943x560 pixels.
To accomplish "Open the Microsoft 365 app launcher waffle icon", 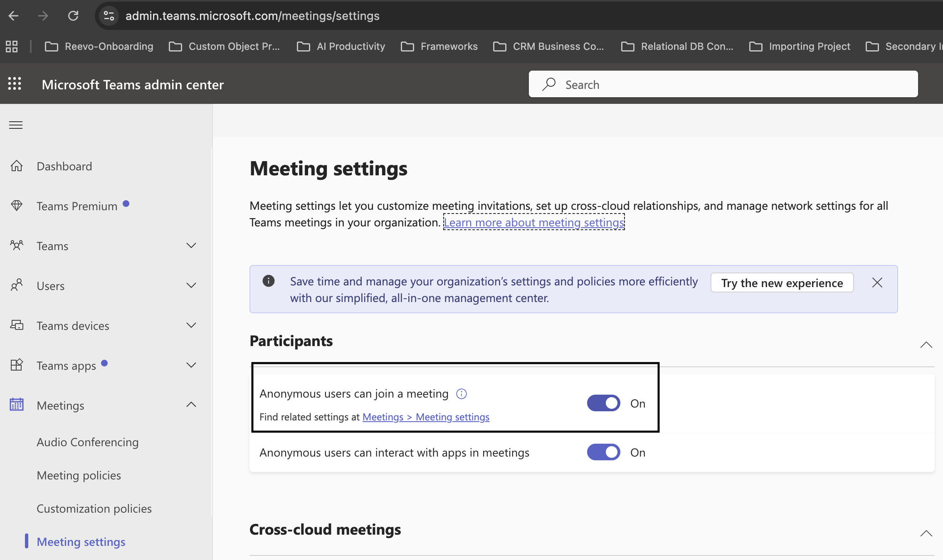I will 15,84.
